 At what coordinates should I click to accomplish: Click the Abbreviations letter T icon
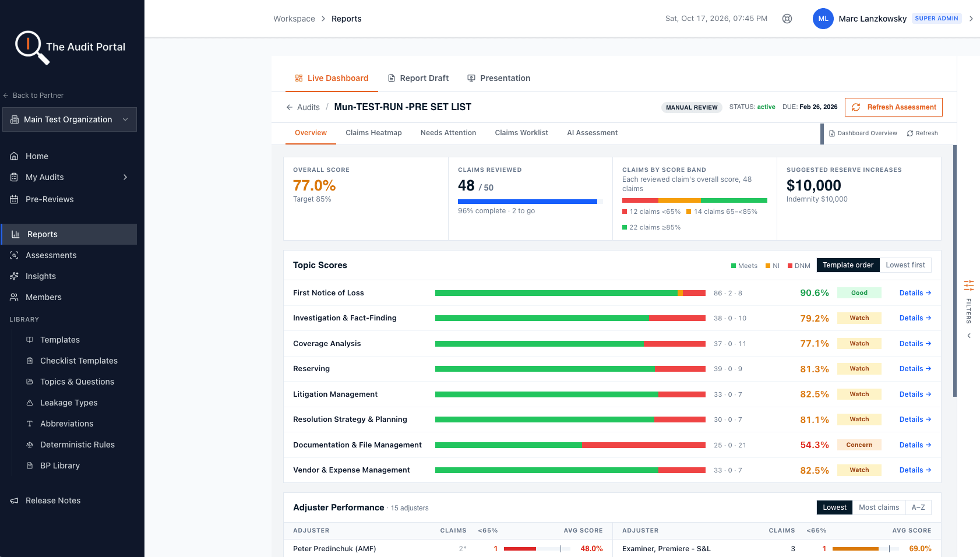(x=30, y=424)
